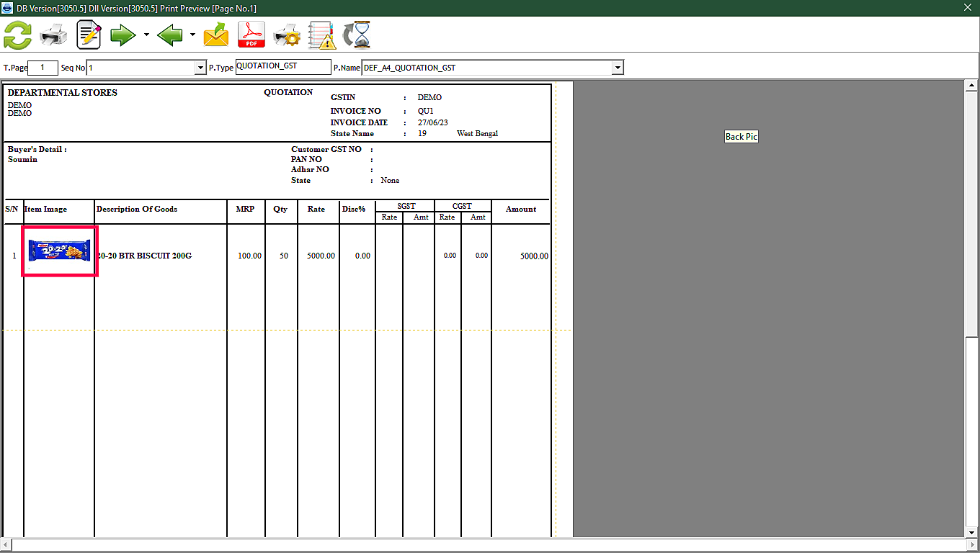Open the app icon in the title bar

[x=7, y=8]
